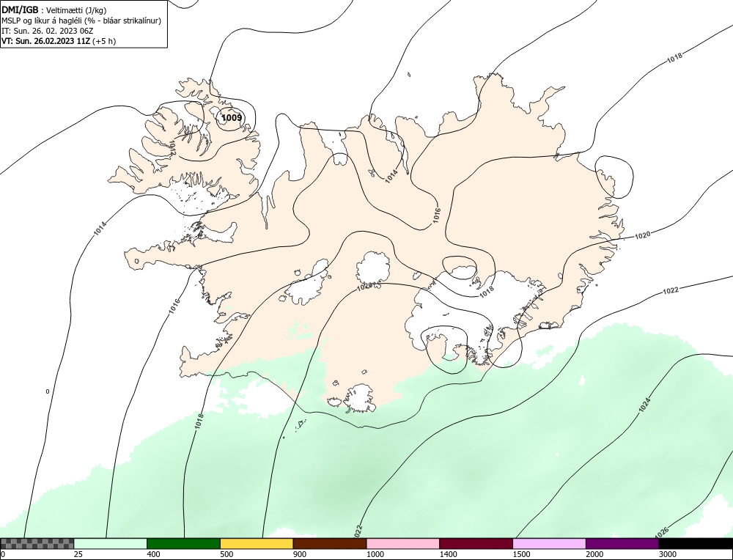Screen dimensions: 733x560
Task: Click the legend value 900
Action: [300, 554]
